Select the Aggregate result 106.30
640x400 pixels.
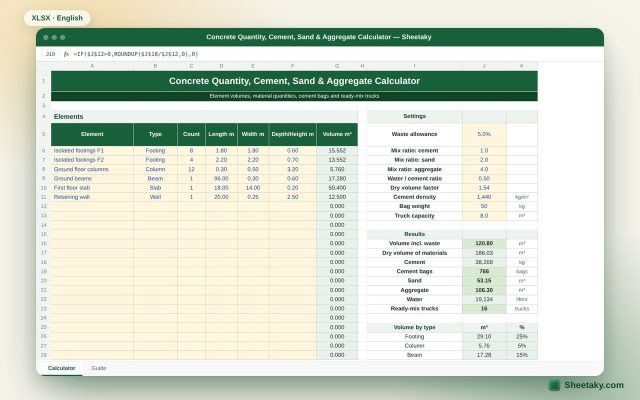pyautogui.click(x=484, y=290)
